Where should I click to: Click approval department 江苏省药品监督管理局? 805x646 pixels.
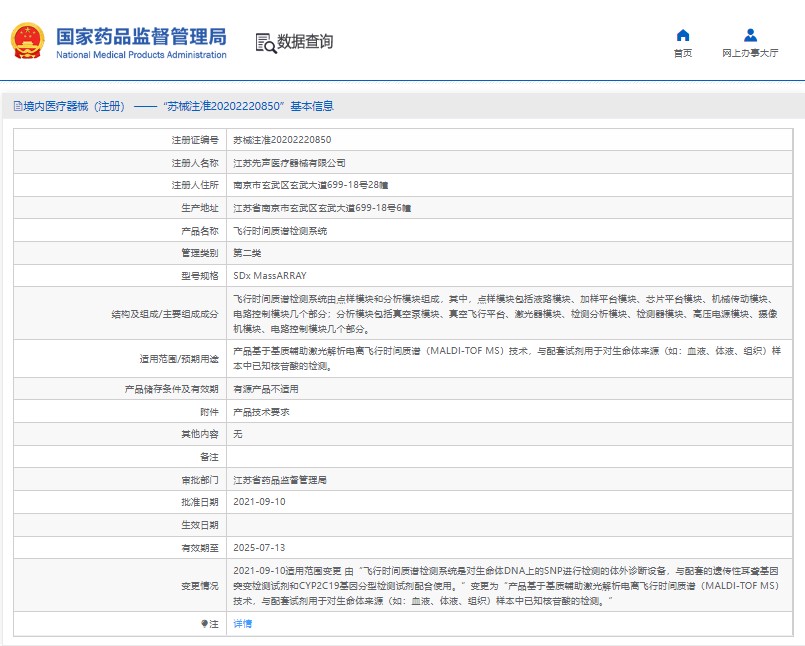coord(280,480)
